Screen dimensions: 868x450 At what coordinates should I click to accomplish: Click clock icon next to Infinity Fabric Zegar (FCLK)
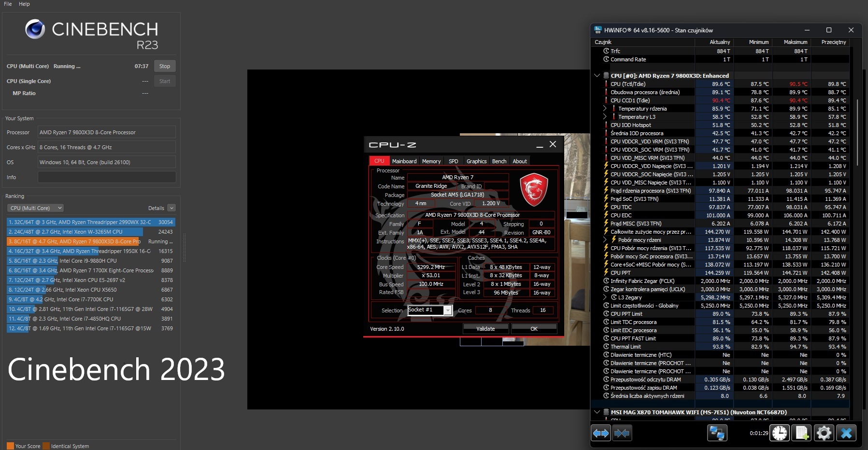click(x=606, y=281)
